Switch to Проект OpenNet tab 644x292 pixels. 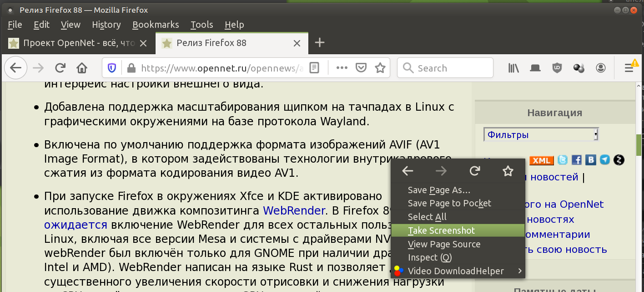78,43
